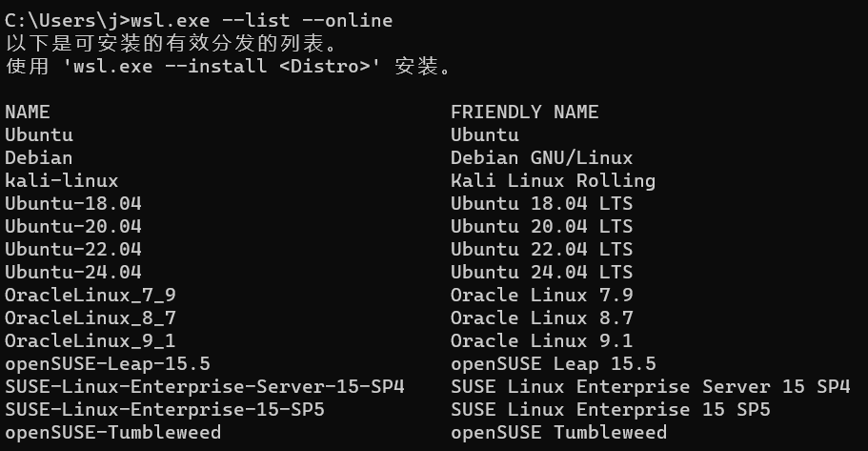Select the SUSE-Linux-Enterprise-Server-15-SP4 name

[204, 386]
